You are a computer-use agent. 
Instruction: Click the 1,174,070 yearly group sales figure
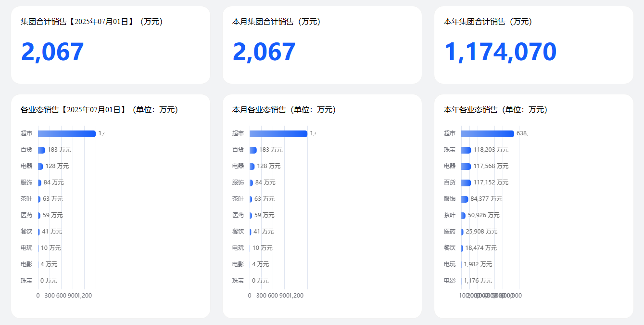500,52
